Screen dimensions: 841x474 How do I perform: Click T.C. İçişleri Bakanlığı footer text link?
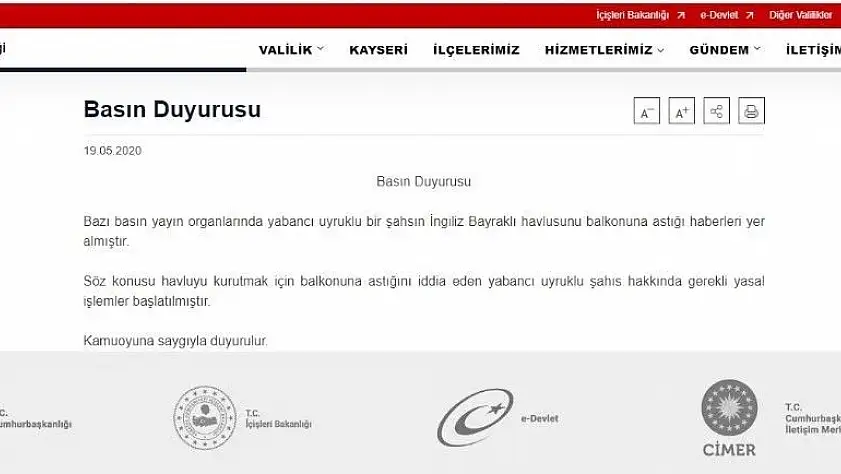coord(278,419)
